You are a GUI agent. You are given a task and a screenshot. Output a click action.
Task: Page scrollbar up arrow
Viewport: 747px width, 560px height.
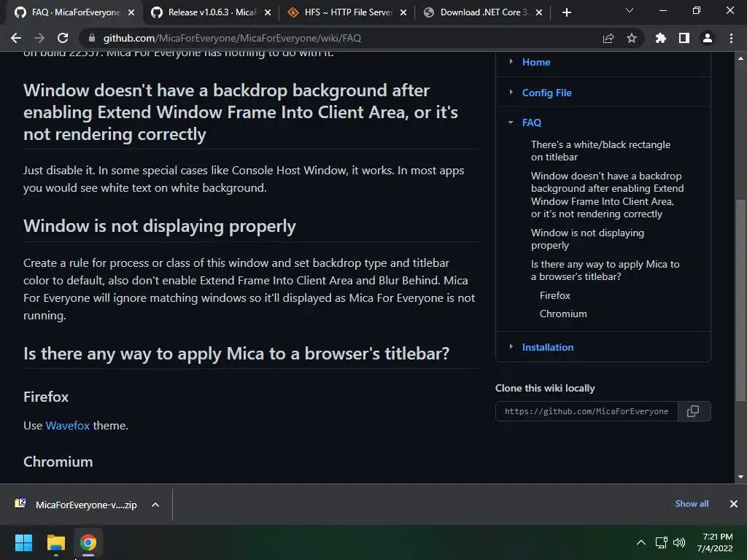(x=740, y=58)
